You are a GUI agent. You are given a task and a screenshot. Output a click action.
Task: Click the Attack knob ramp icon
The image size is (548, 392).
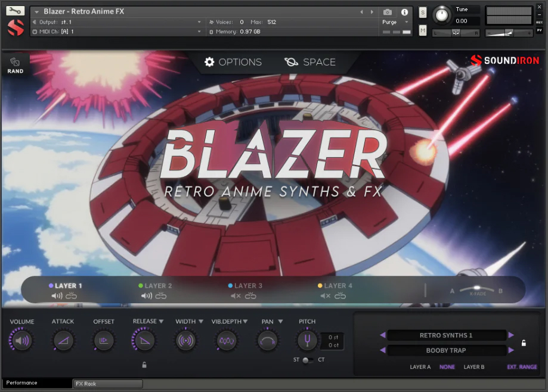[63, 340]
